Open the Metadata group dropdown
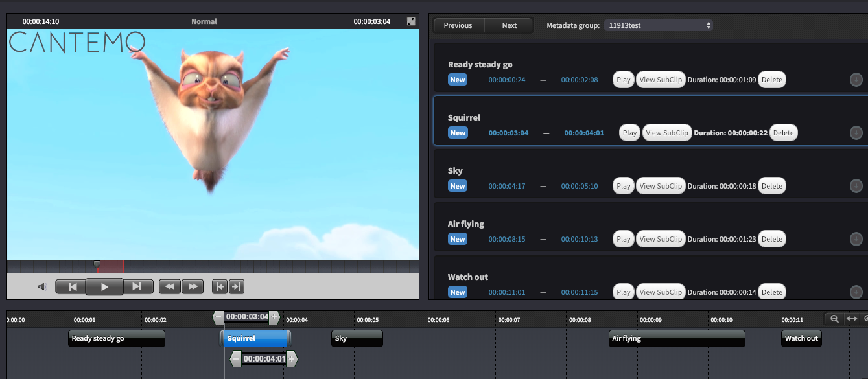The image size is (868, 379). point(658,25)
